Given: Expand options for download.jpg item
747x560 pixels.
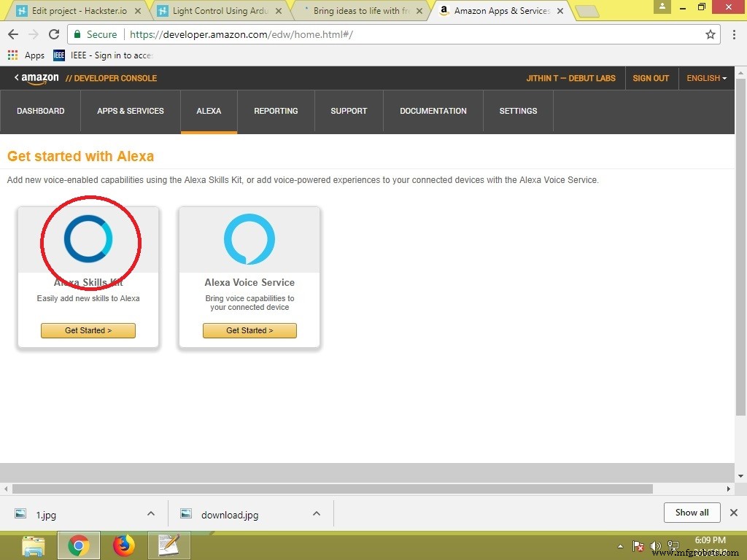Looking at the screenshot, I should (317, 513).
